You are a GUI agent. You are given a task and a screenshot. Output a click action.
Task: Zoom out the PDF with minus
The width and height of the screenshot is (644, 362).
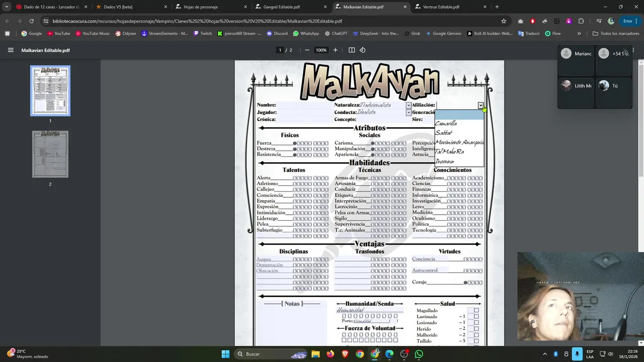point(307,50)
